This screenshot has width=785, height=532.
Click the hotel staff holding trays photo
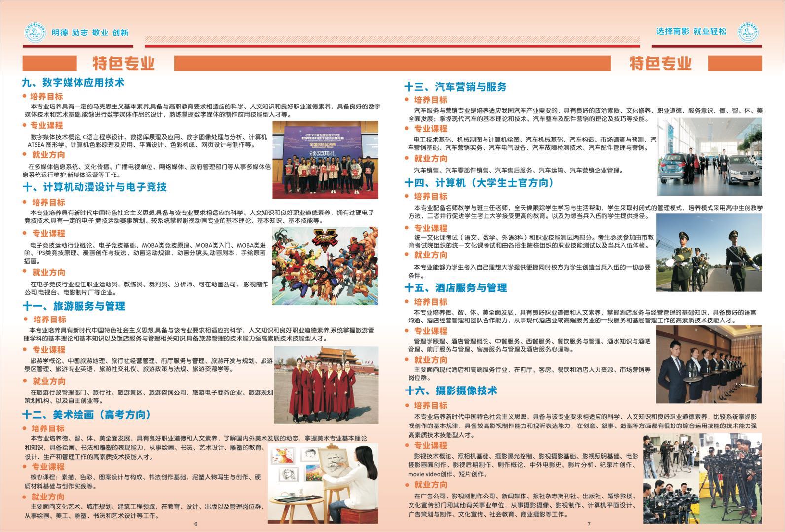(709, 364)
